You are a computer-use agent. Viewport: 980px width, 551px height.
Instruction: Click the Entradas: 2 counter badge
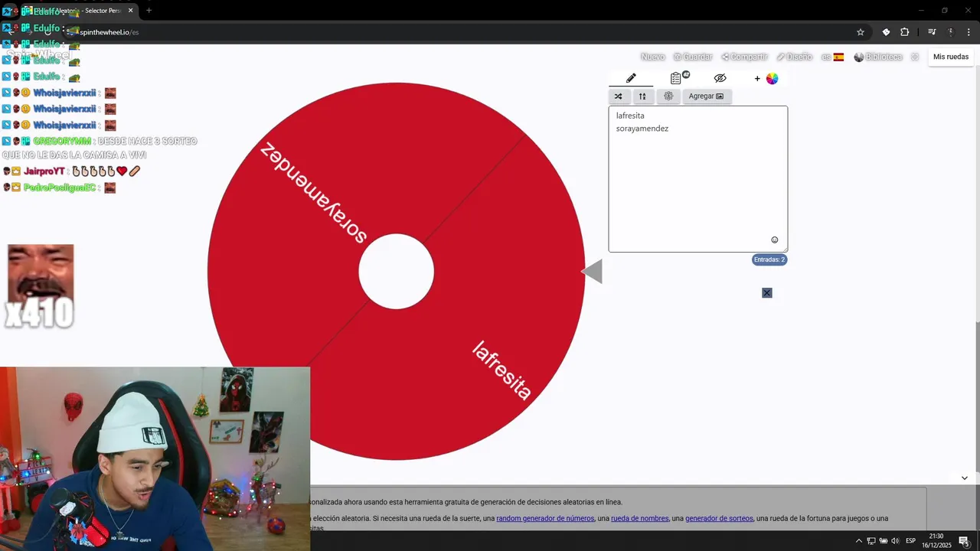click(769, 259)
